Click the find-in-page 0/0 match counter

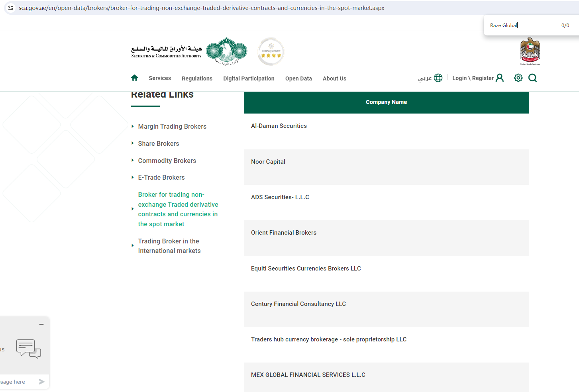point(565,25)
